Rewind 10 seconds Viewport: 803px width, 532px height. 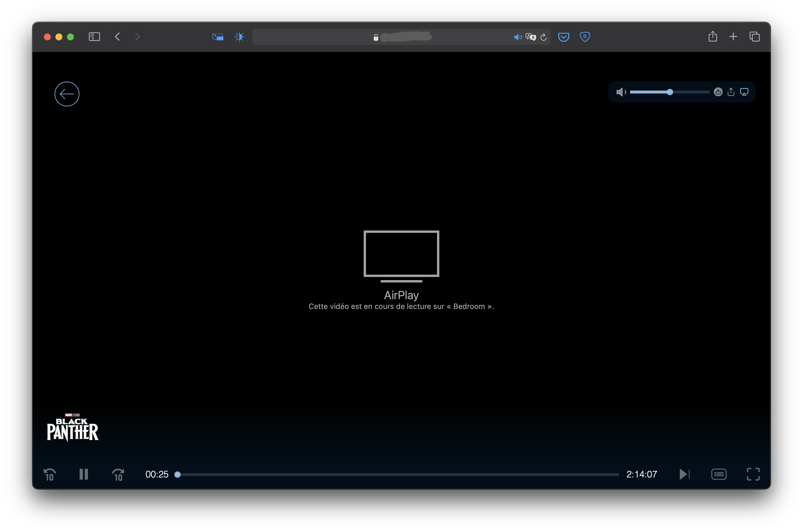coord(50,474)
